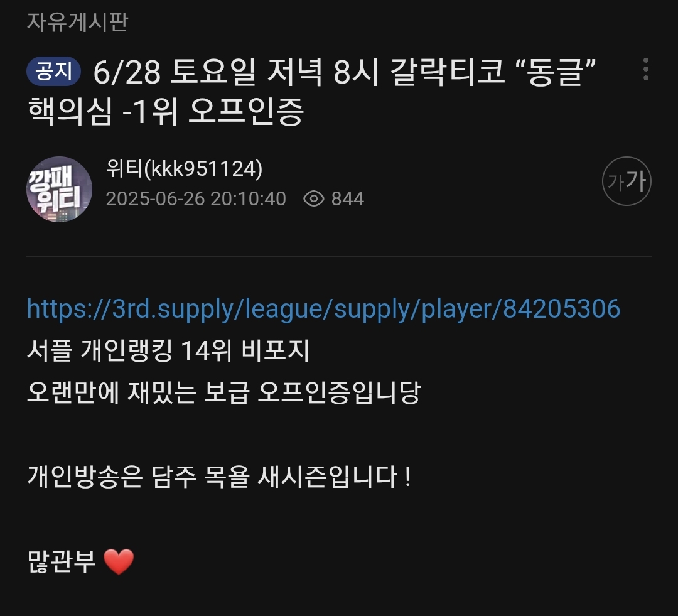Open the 깡패위티 profile avatar
This screenshot has height=616, width=678.
point(59,189)
